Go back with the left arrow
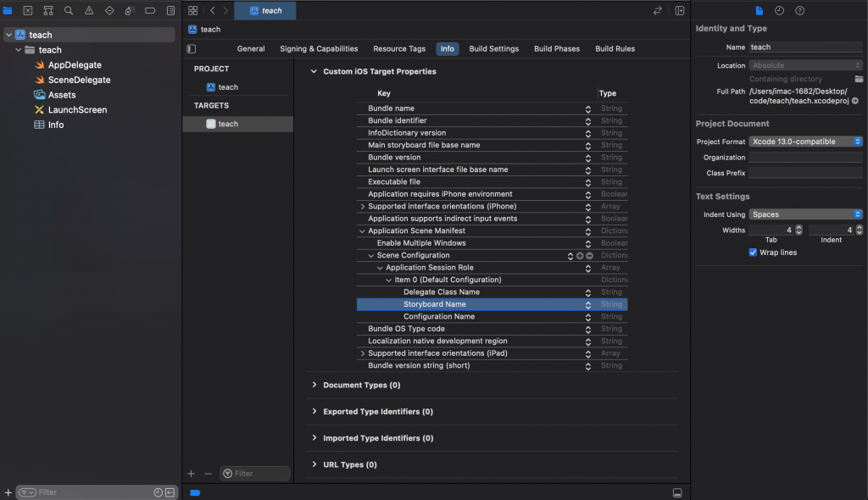The height and width of the screenshot is (500, 868). [x=213, y=10]
